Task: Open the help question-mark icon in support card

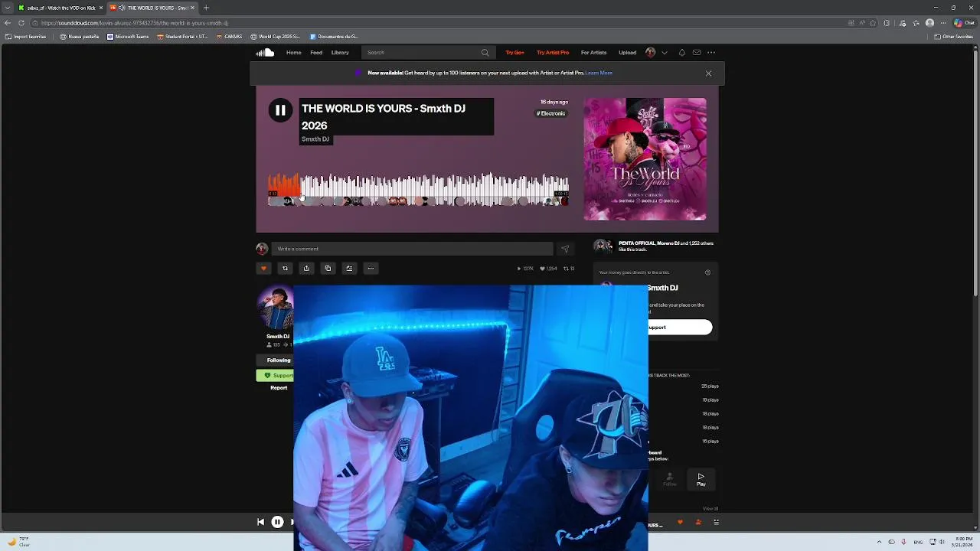Action: click(x=707, y=272)
